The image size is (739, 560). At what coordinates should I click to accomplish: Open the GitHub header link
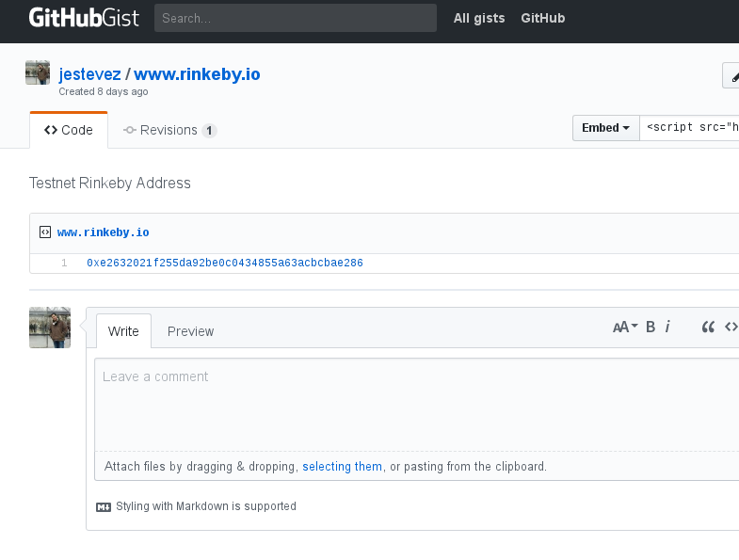542,18
